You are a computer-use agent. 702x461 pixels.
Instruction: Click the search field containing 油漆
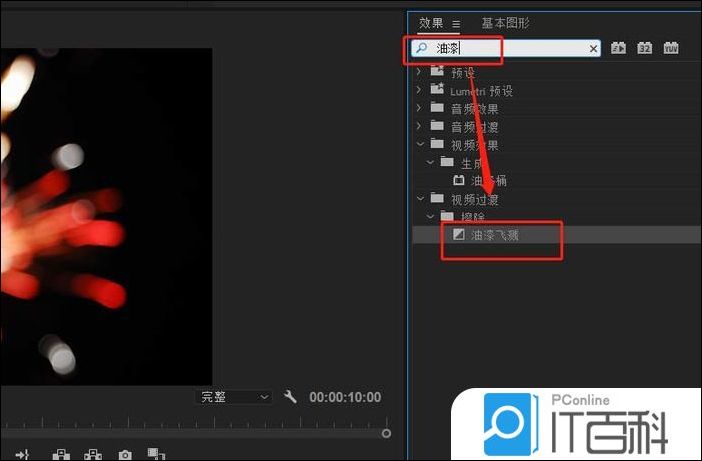[506, 48]
